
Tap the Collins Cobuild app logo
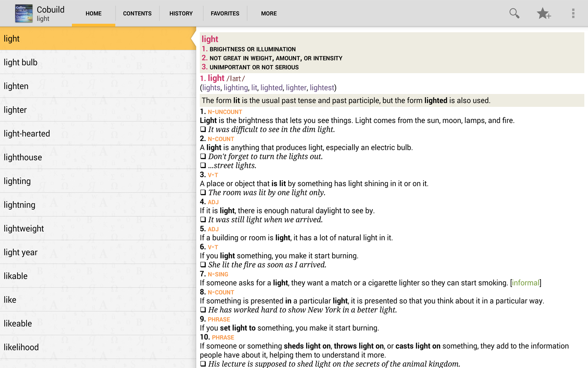coord(24,13)
